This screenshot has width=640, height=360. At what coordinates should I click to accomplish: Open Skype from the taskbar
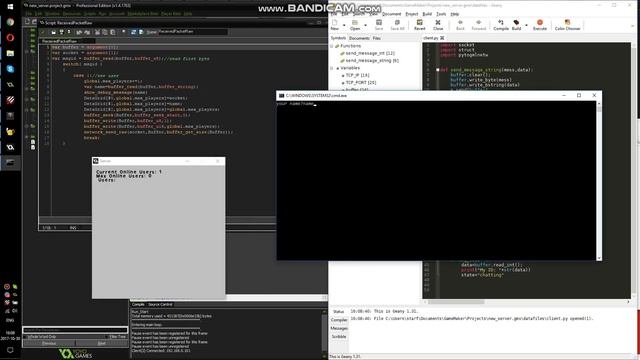pyautogui.click(x=10, y=69)
